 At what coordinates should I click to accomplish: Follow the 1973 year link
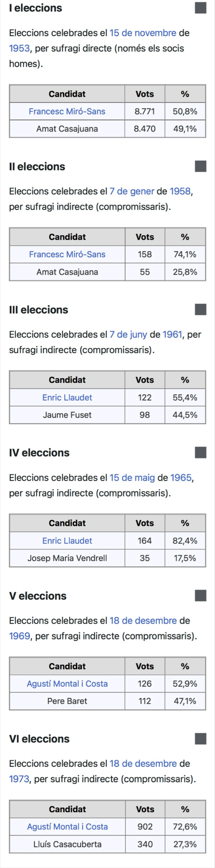[x=19, y=779]
